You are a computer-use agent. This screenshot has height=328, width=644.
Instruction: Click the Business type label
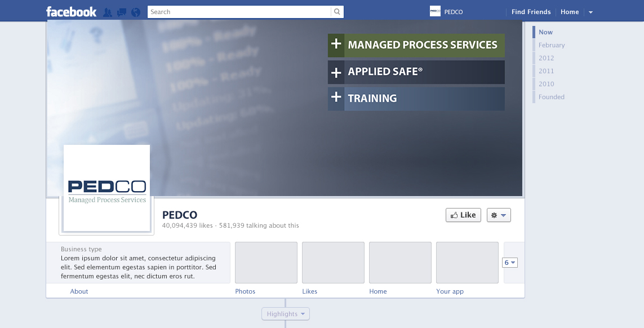(x=81, y=249)
